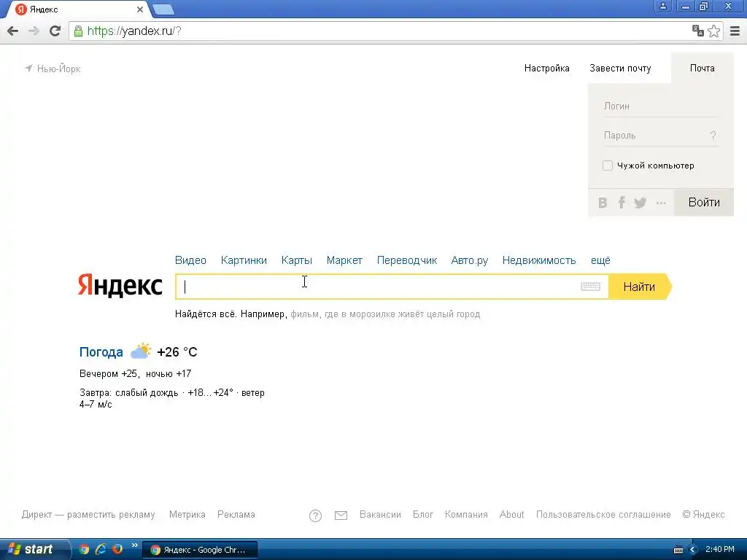The height and width of the screenshot is (560, 747).
Task: Open the About footer link
Action: [511, 515]
